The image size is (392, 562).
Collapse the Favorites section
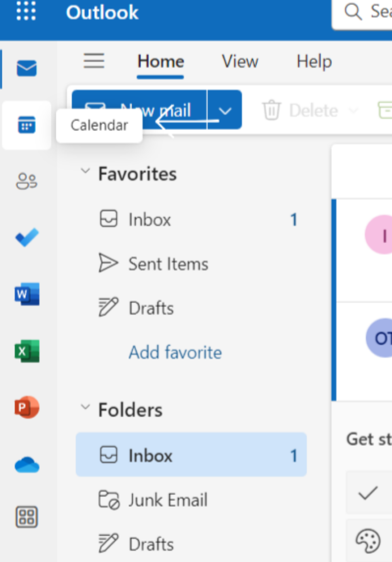[85, 171]
